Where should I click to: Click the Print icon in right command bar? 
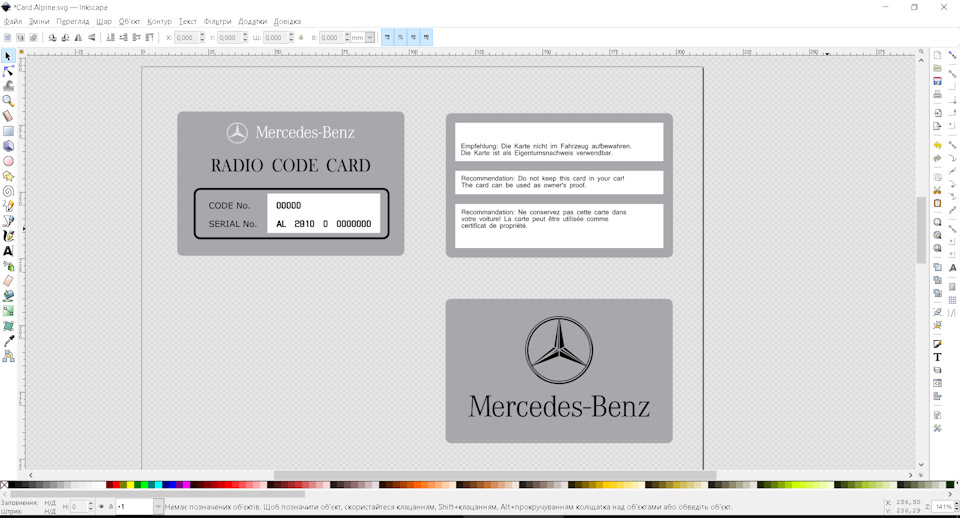[937, 94]
